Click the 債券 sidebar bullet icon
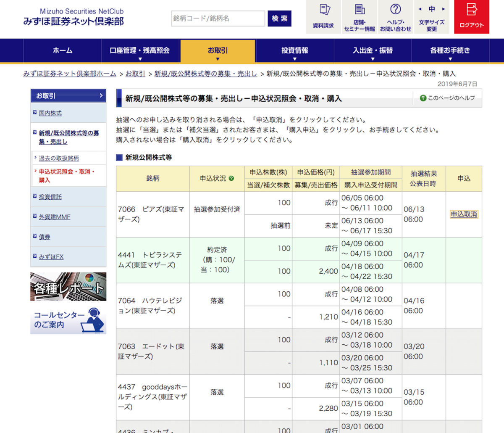This screenshot has height=433, width=504. click(35, 236)
